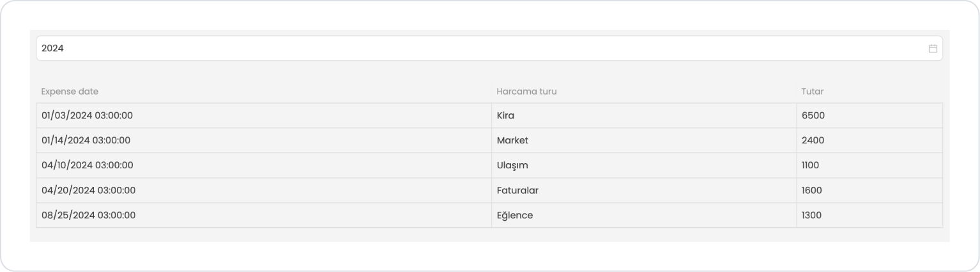
Task: Click the Tutar column header
Action: point(813,92)
